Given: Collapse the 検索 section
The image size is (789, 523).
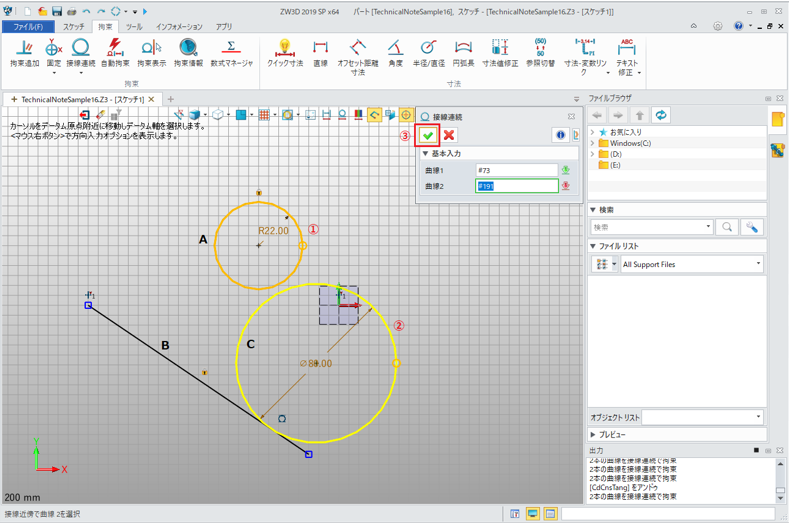Looking at the screenshot, I should point(593,209).
